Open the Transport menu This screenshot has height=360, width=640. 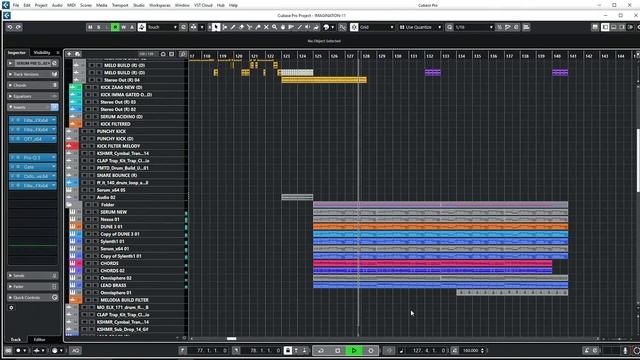point(120,5)
